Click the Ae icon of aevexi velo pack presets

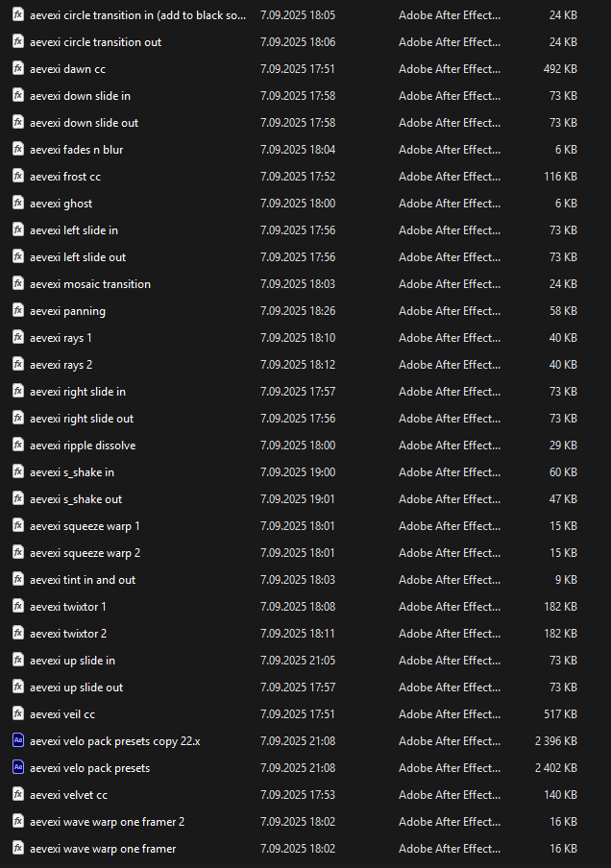pyautogui.click(x=18, y=768)
